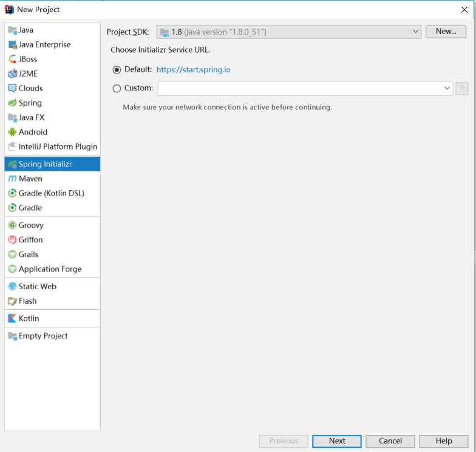Select the Static Web globe icon

12,286
